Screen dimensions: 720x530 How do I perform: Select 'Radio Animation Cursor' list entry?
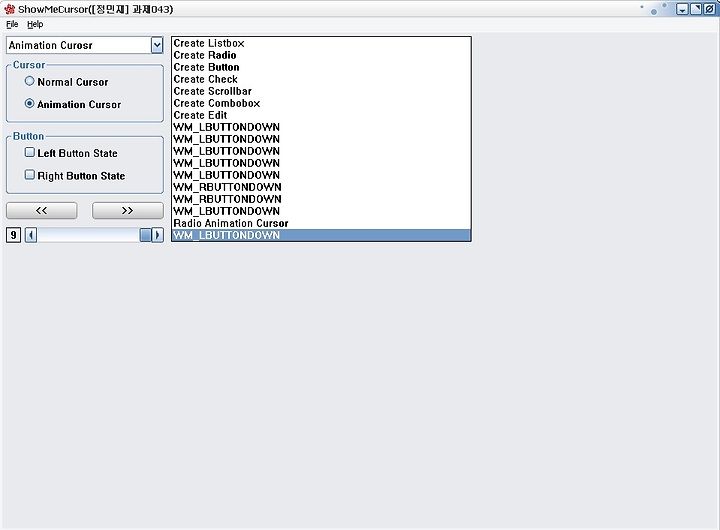click(321, 223)
